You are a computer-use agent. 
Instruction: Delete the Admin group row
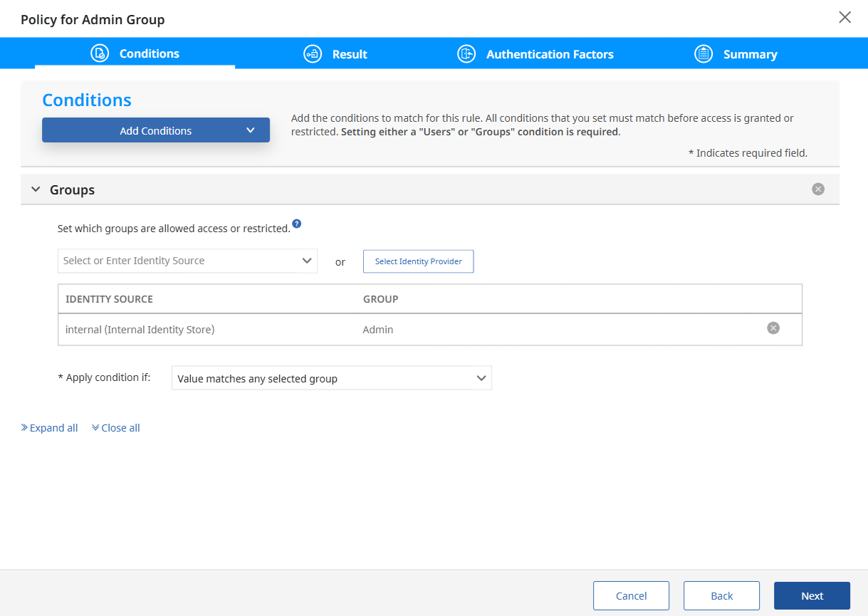pyautogui.click(x=773, y=328)
